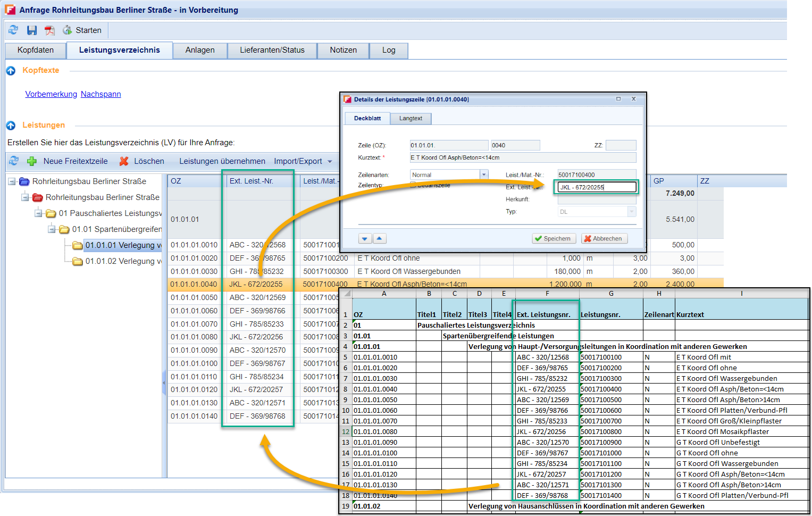Open the Import/Export dropdown menu

click(x=303, y=161)
